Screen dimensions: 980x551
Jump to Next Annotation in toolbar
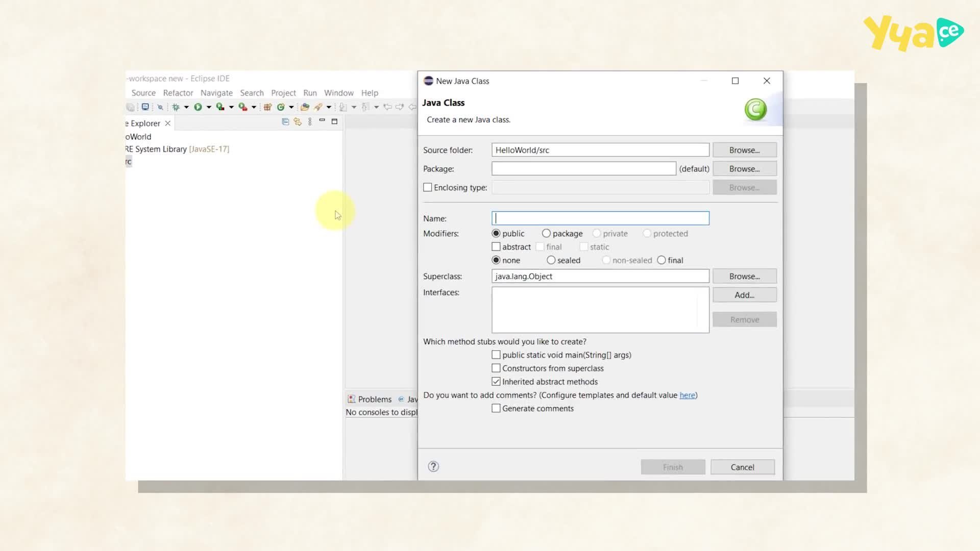[343, 107]
